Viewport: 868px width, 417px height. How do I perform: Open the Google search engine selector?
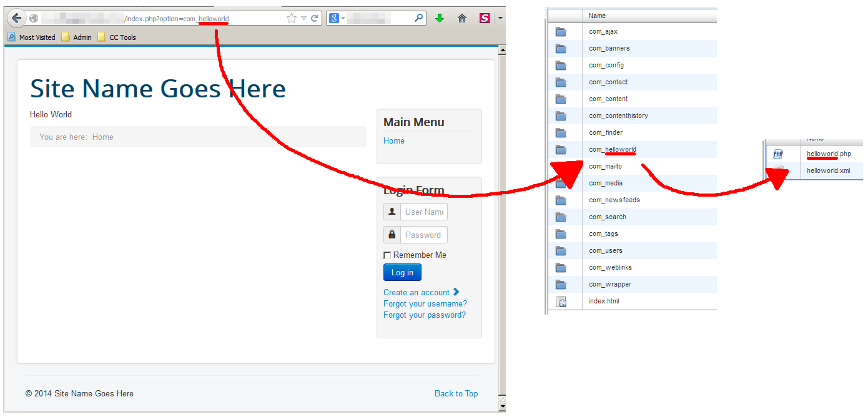pos(337,18)
